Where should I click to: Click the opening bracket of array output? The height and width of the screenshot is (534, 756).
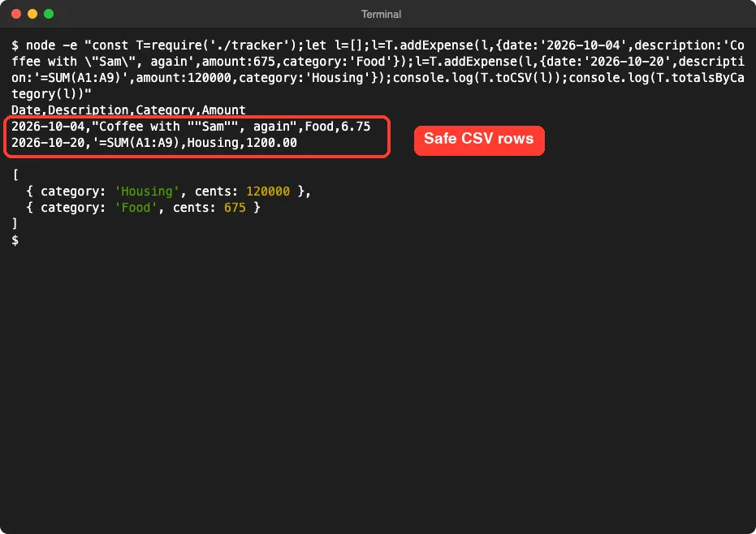coord(15,175)
